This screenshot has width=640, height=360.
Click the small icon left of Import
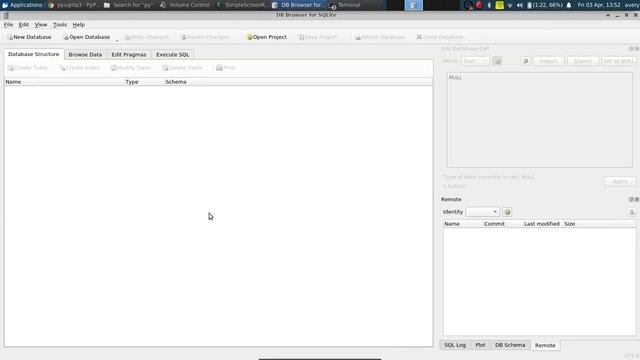pyautogui.click(x=525, y=61)
